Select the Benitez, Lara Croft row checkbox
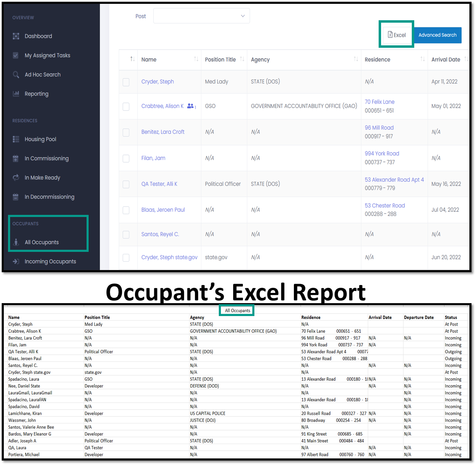 coord(126,132)
